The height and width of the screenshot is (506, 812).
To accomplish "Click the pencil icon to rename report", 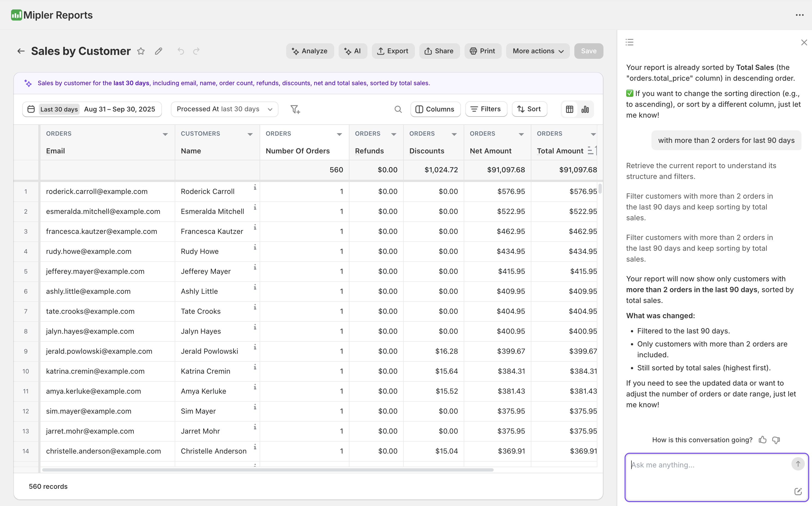I will point(159,51).
